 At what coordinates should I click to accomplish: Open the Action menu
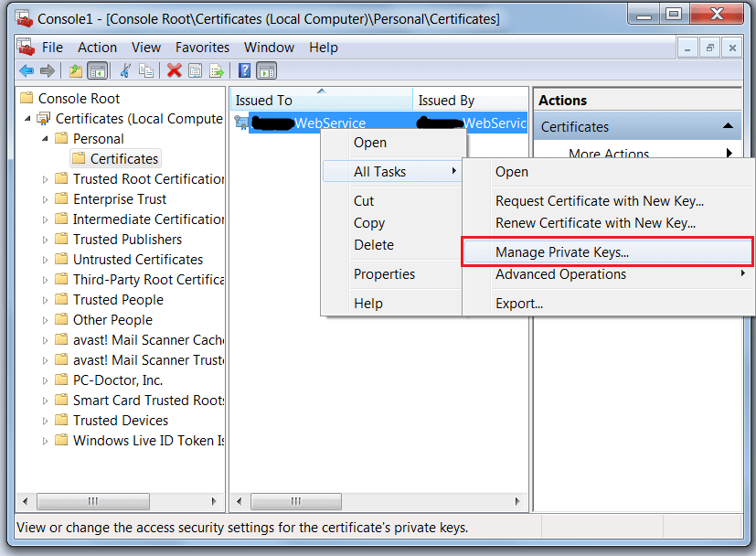(98, 48)
